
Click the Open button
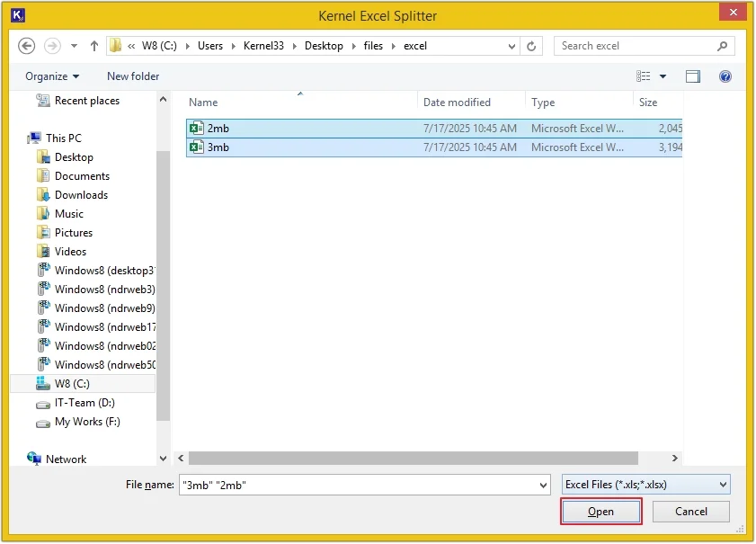click(600, 512)
